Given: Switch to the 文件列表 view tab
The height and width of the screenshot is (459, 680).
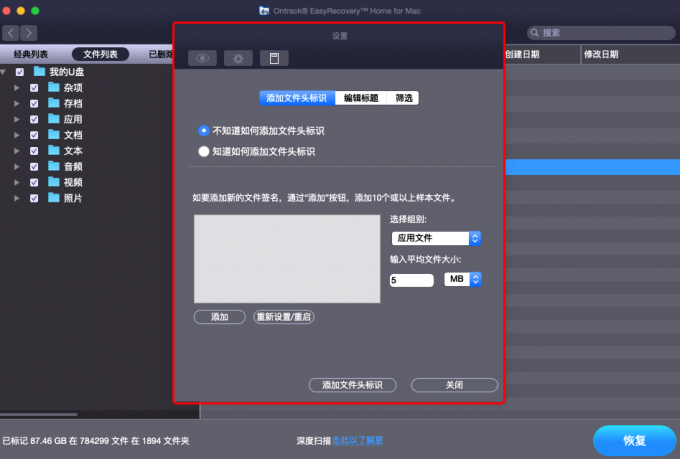Looking at the screenshot, I should pos(100,54).
